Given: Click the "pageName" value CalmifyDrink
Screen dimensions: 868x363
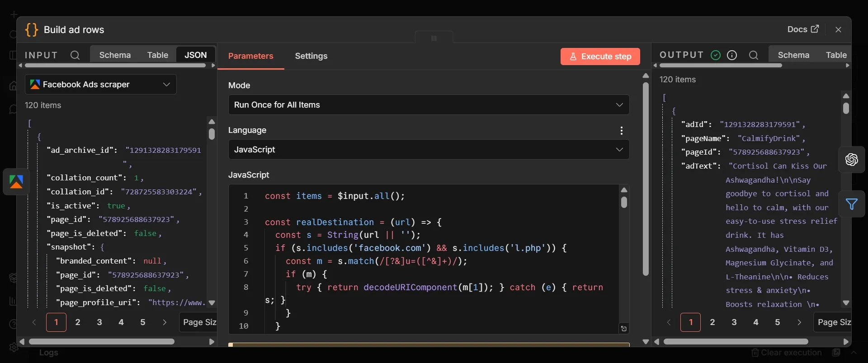Looking at the screenshot, I should pos(769,138).
